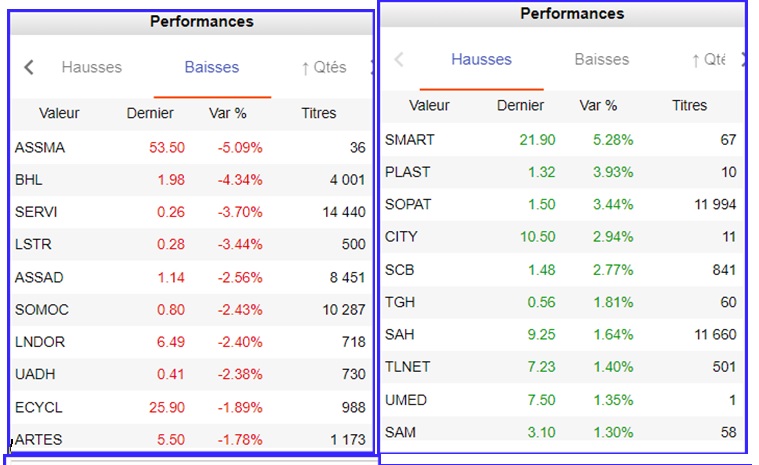Sort by Var % in the losers panel
Image resolution: width=759 pixels, height=465 pixels.
(x=229, y=114)
